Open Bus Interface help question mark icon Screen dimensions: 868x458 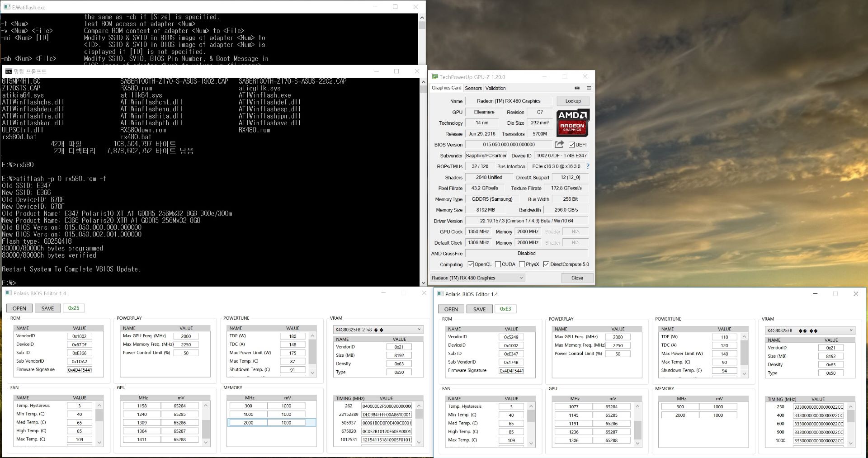point(587,166)
